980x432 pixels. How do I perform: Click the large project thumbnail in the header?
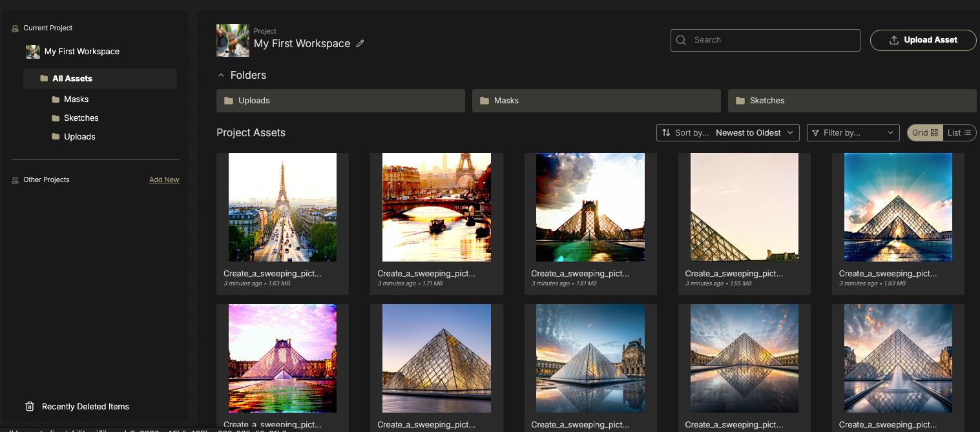233,40
